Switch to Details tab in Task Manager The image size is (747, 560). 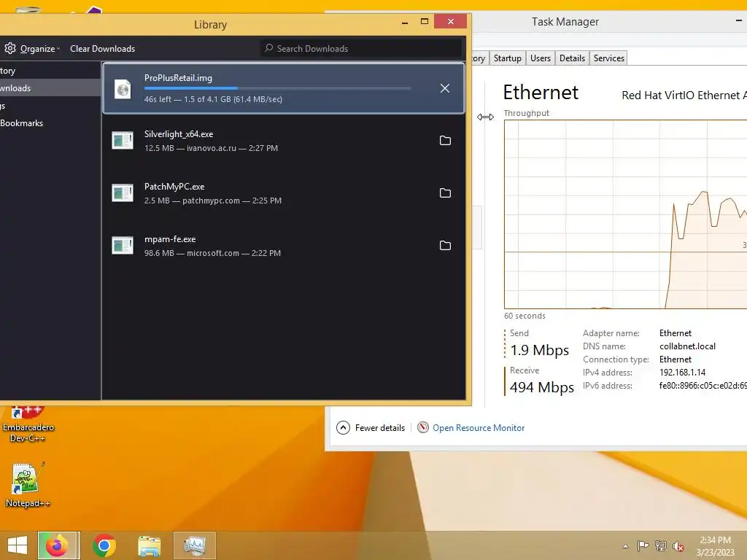click(572, 58)
